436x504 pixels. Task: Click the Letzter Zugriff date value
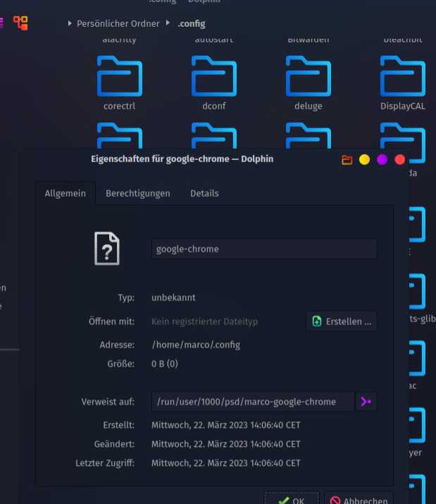tap(226, 463)
